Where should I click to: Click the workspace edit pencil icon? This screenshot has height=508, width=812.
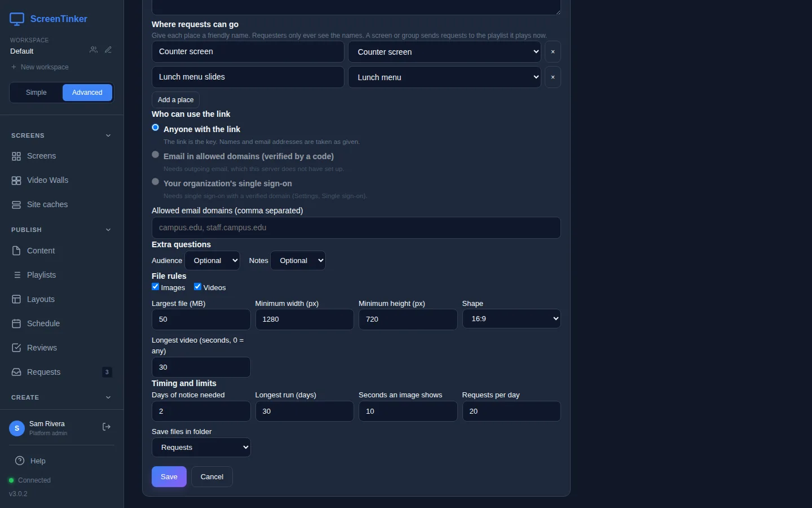[108, 50]
